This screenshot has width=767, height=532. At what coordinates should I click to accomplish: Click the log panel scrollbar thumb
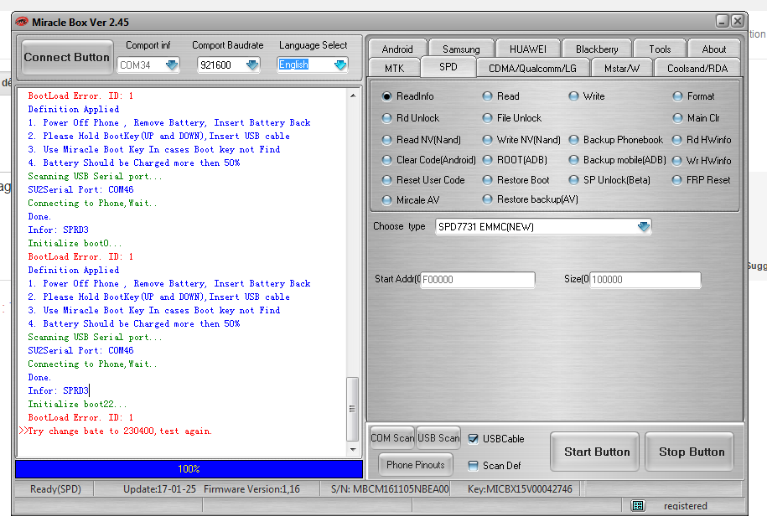point(352,409)
